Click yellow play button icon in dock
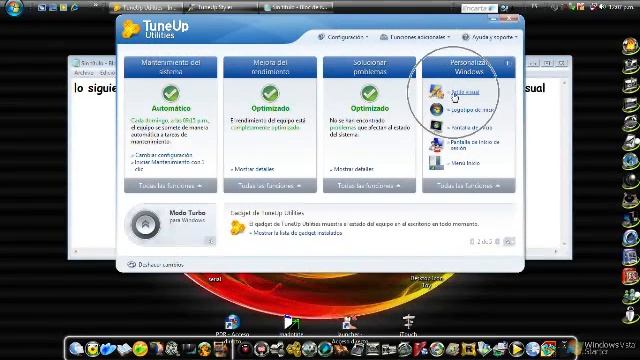Screen dimensions: 640x360 coord(516,349)
